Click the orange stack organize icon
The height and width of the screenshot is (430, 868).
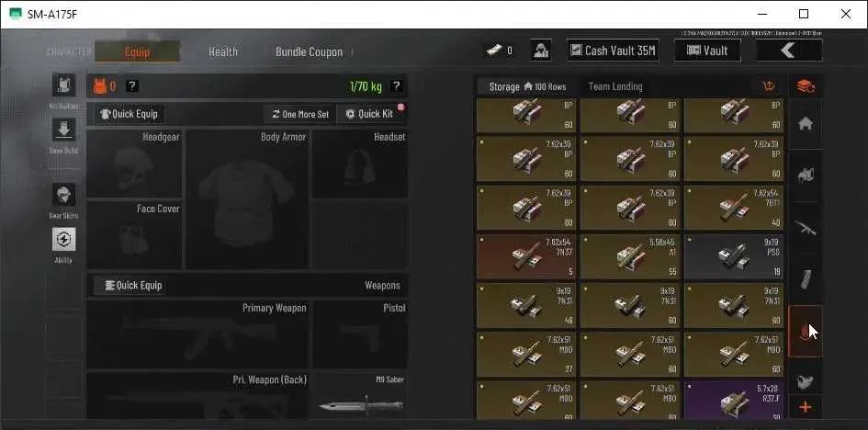coord(806,86)
